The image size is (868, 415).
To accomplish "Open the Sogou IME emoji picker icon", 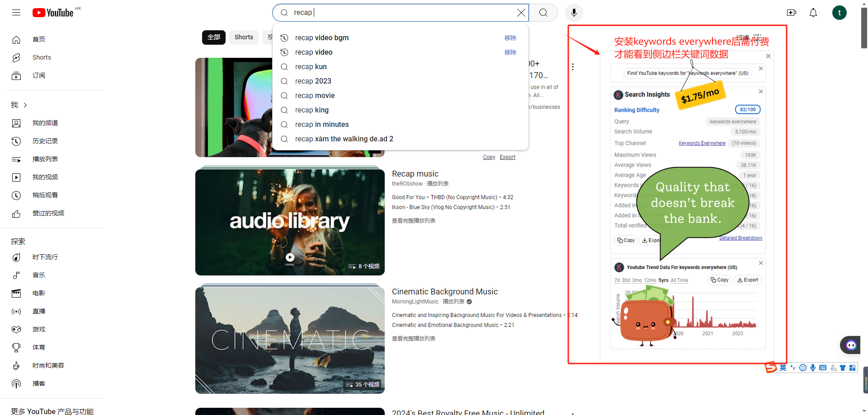I will point(803,368).
